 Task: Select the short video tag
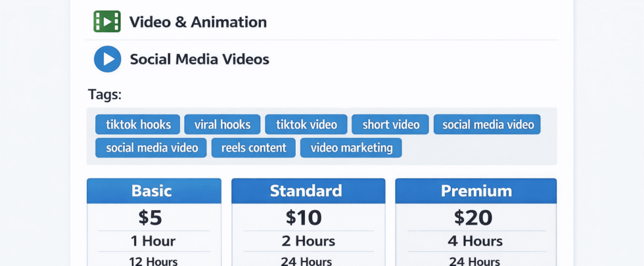pos(390,124)
